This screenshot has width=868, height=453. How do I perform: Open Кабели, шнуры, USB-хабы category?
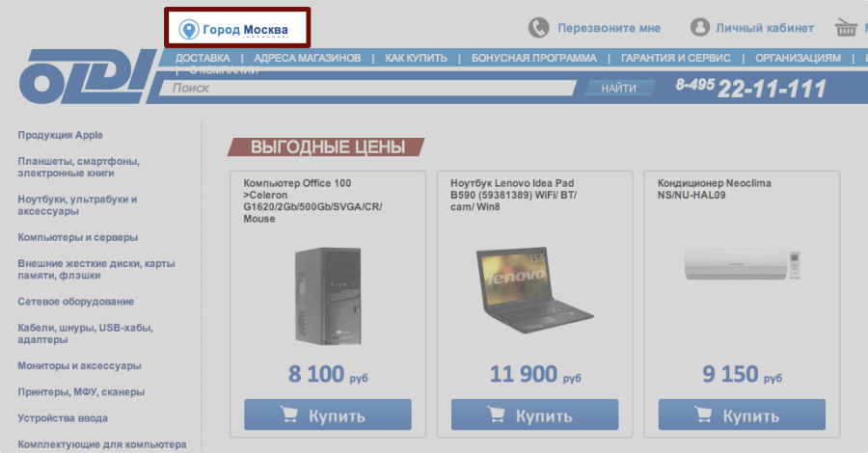[x=85, y=333]
